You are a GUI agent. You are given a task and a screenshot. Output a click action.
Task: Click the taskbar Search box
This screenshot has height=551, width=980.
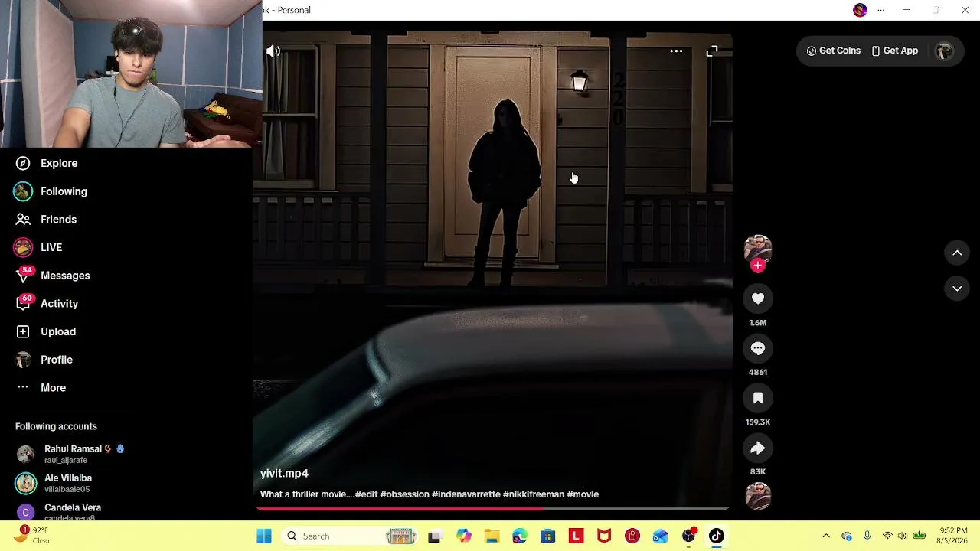[x=350, y=536]
